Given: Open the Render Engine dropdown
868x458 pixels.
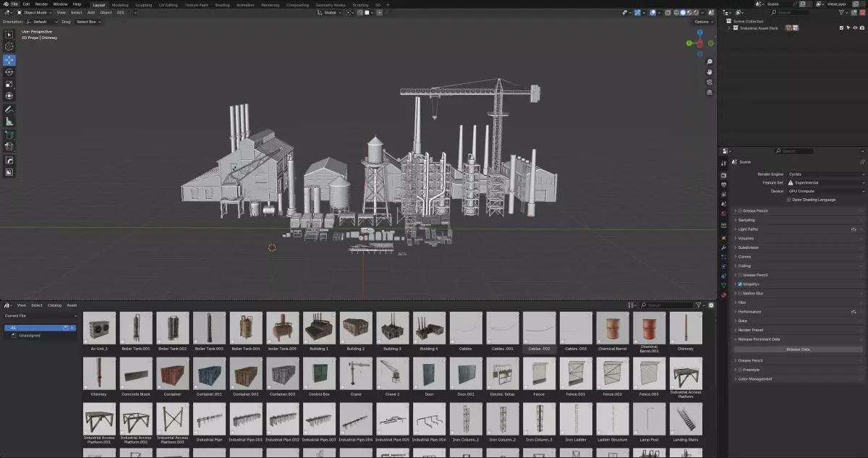Looking at the screenshot, I should point(825,174).
